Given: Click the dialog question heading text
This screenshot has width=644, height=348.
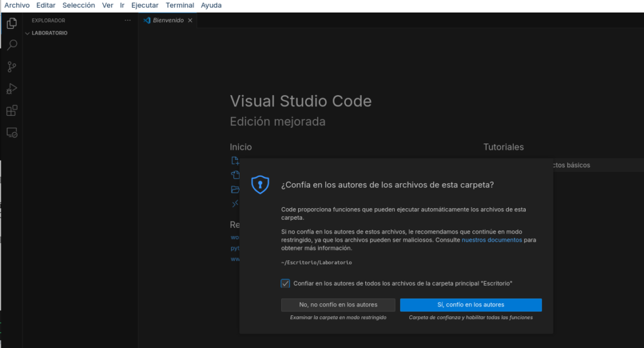Looking at the screenshot, I should coord(387,185).
